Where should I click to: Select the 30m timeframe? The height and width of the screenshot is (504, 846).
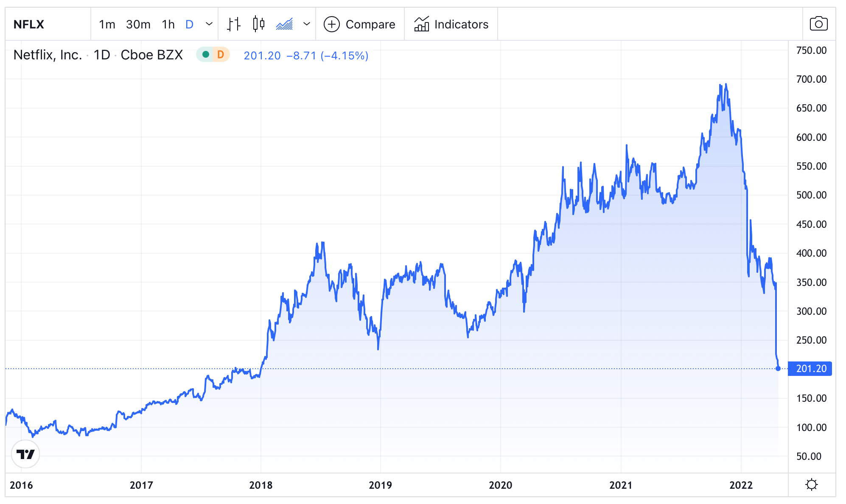coord(137,24)
